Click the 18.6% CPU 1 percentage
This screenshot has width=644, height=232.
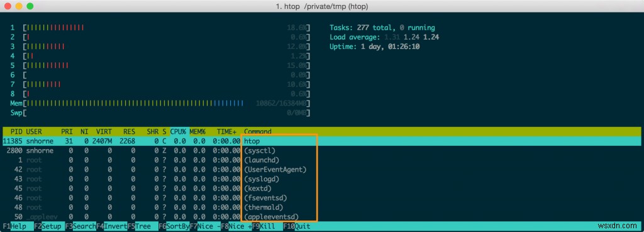pyautogui.click(x=297, y=28)
